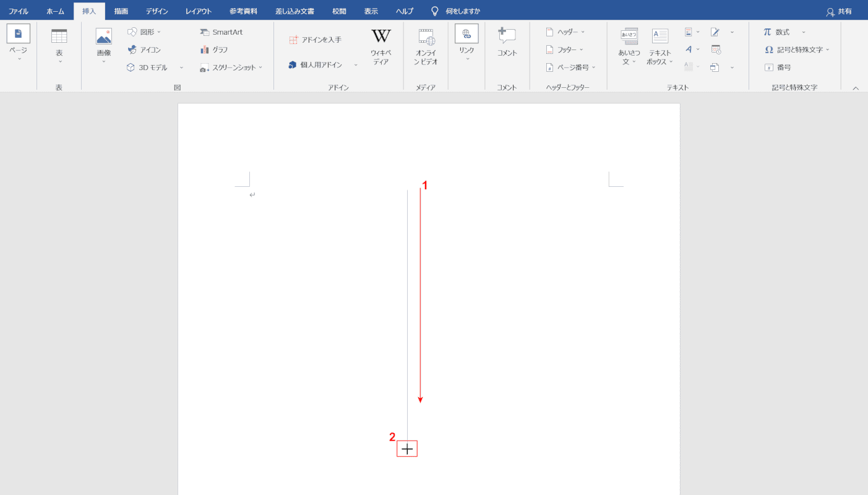Click the signature line icon
Viewport: 868px width, 495px height.
[715, 32]
